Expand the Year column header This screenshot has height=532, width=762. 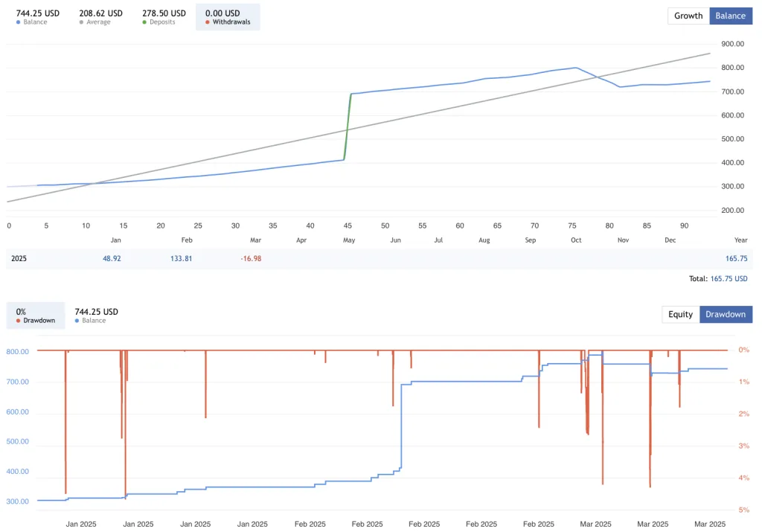pos(741,240)
